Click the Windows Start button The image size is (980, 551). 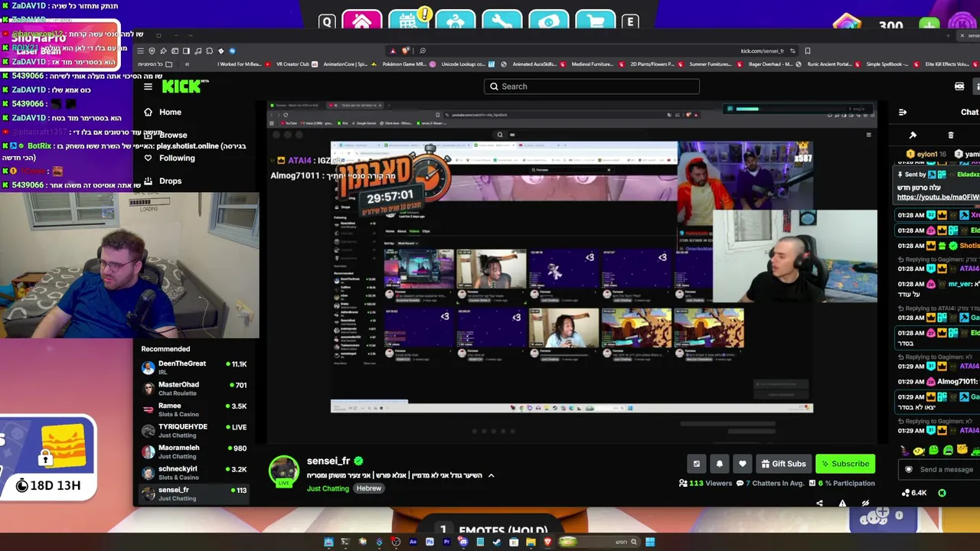tap(650, 542)
